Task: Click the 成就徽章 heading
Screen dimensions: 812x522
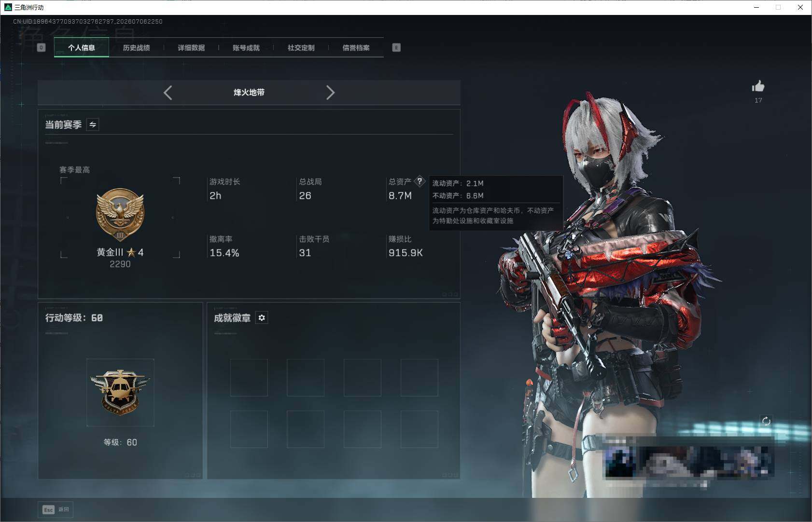Action: (232, 317)
